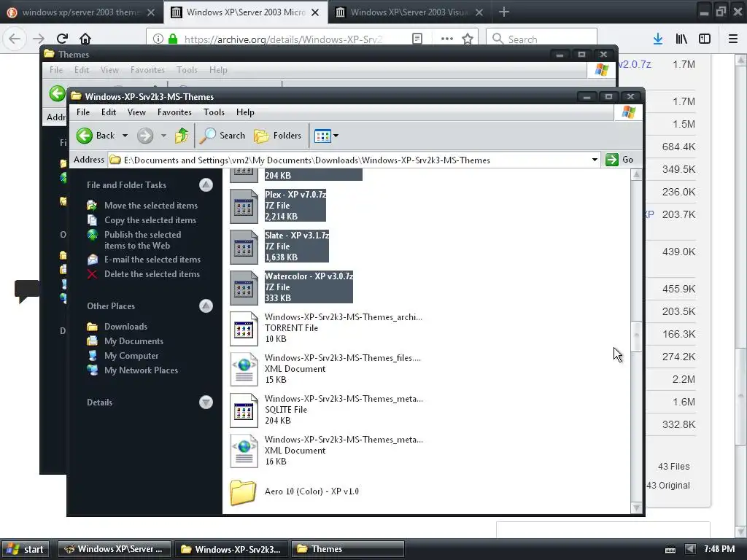Select the SQLITE File icon
This screenshot has width=747, height=560.
244,410
